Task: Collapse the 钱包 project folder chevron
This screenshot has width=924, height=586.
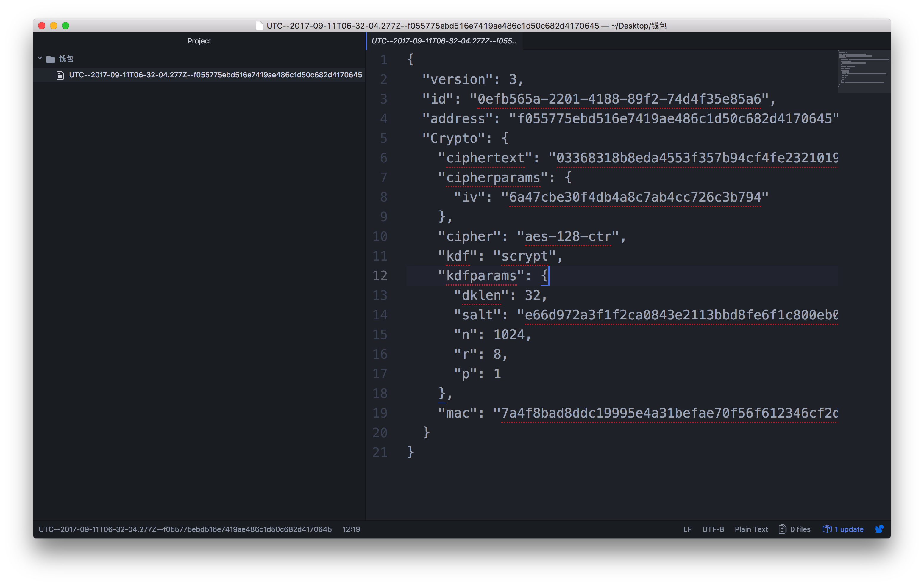Action: [40, 58]
